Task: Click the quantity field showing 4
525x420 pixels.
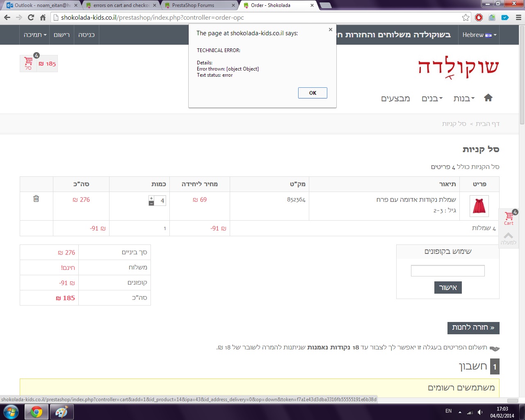Action: tap(160, 201)
